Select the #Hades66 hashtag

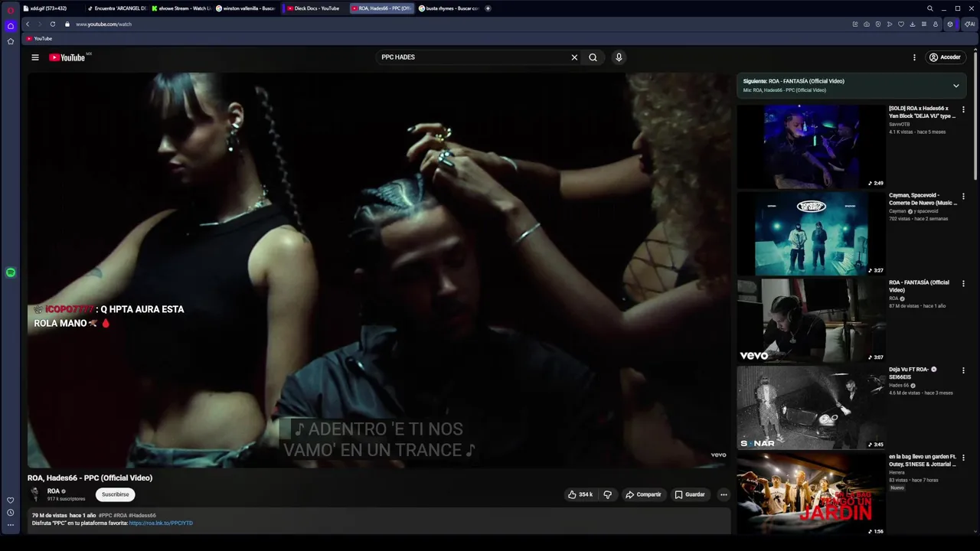[142, 516]
